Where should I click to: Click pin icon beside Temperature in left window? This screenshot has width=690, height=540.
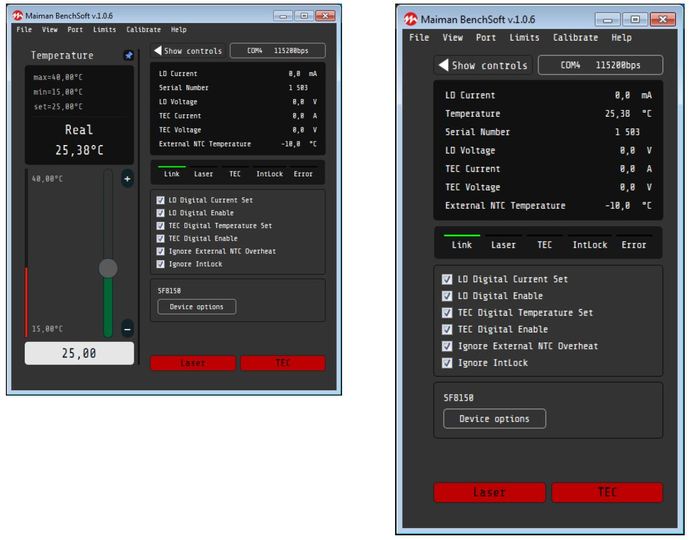click(x=128, y=55)
